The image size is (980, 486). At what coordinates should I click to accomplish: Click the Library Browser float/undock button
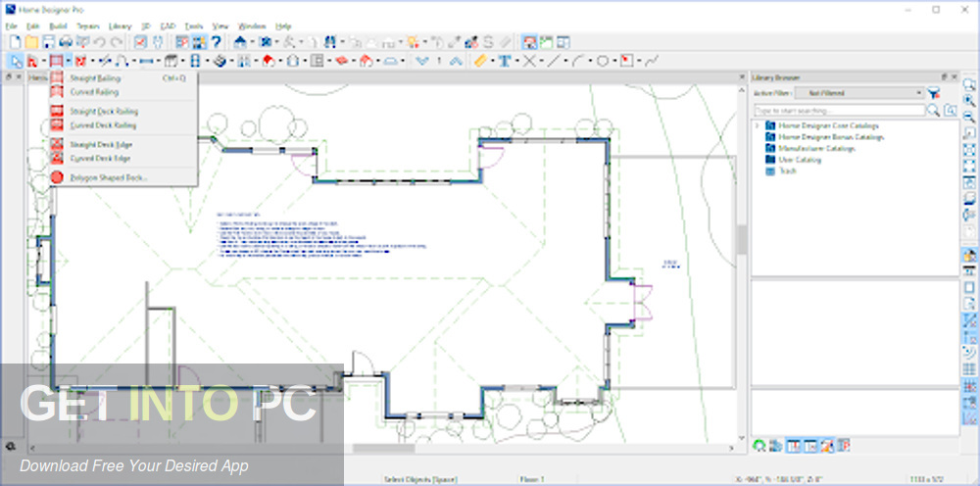(945, 76)
